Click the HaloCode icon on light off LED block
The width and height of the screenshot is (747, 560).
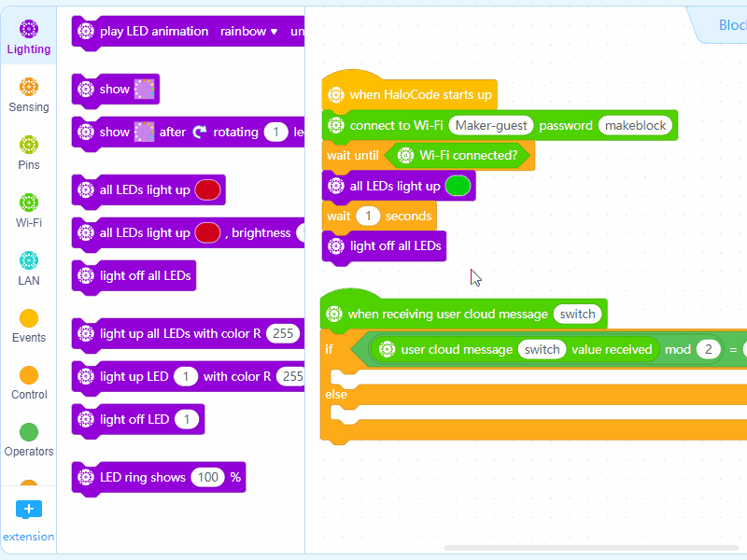86,419
